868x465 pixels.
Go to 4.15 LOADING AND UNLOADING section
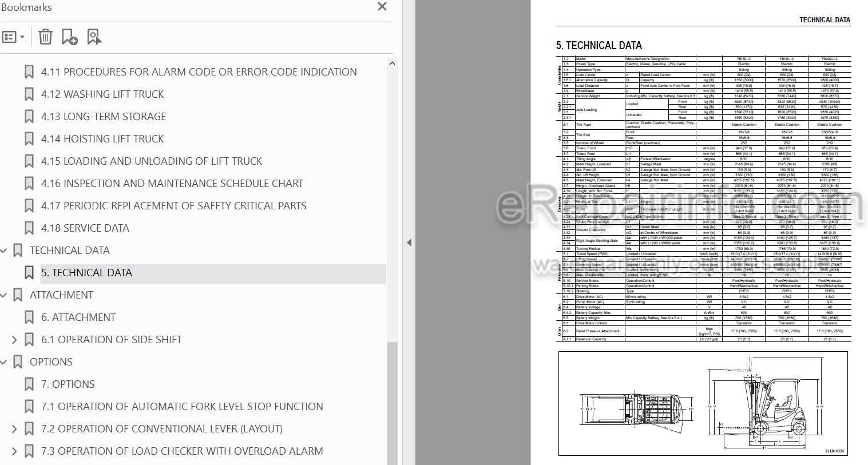click(x=152, y=161)
